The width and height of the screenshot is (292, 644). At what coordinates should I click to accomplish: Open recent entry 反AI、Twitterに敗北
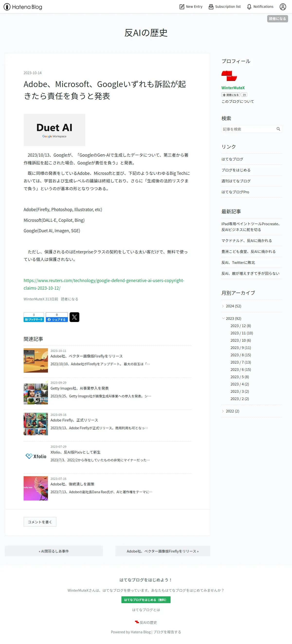[x=238, y=263]
